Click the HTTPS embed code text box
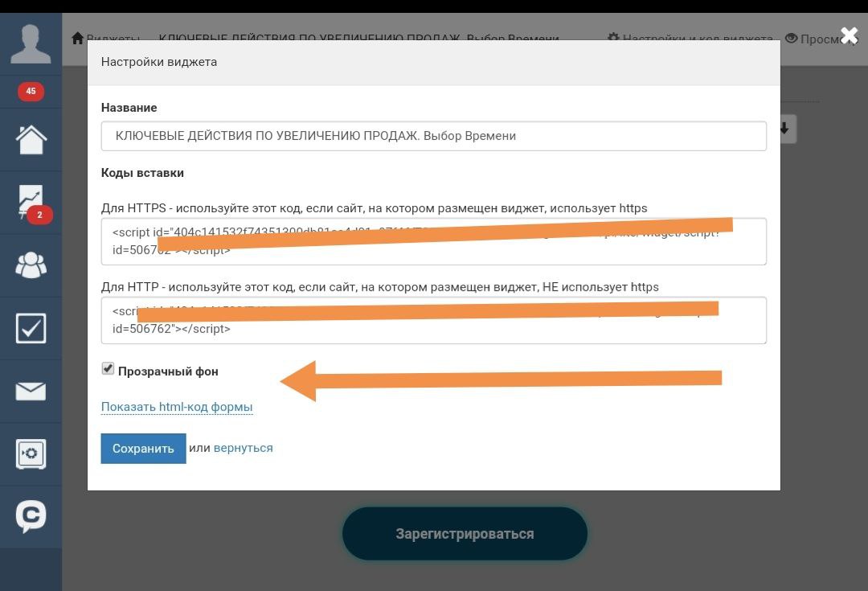Viewport: 868px width, 591px height. pyautogui.click(x=433, y=241)
